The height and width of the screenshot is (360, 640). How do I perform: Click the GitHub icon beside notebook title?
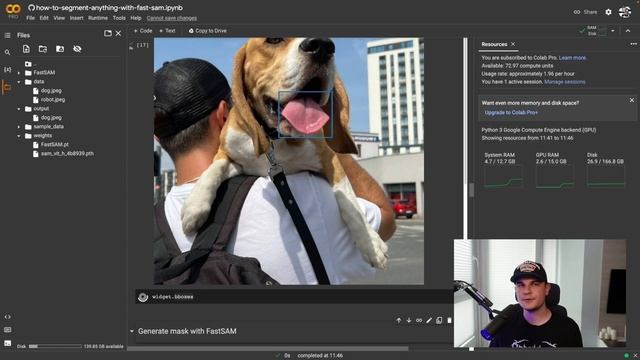(x=31, y=8)
